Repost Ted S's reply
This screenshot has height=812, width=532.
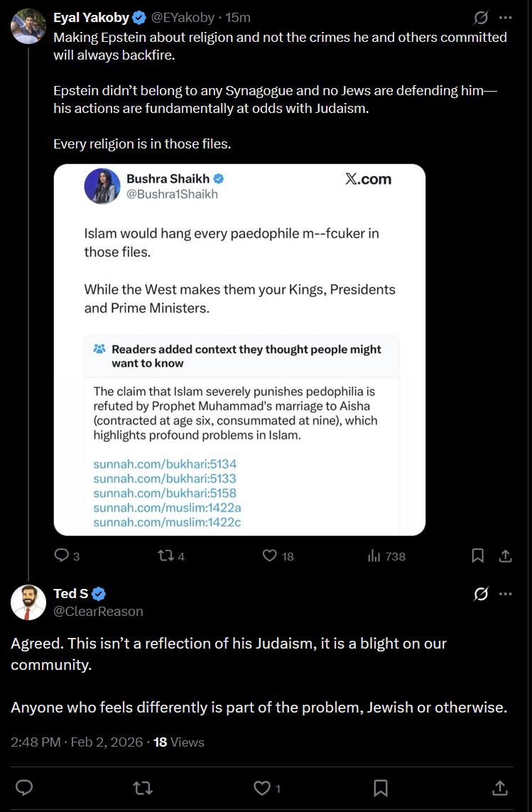(142, 787)
